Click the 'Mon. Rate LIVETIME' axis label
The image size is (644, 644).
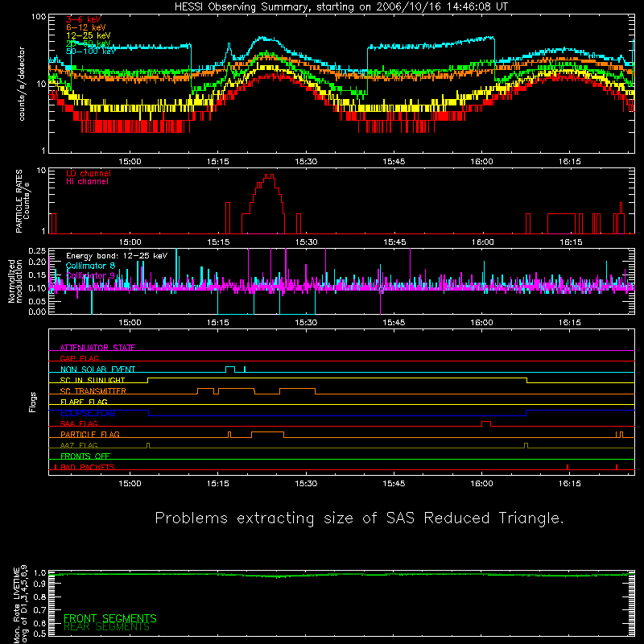click(16, 604)
